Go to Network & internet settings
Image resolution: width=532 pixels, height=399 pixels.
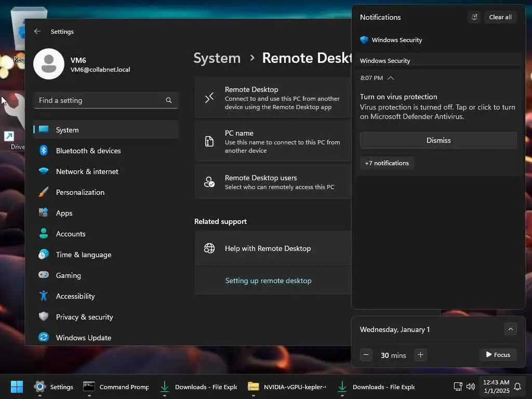click(x=106, y=171)
